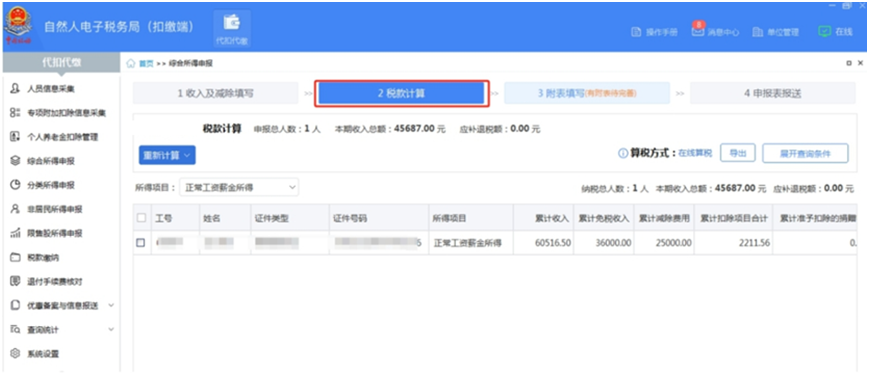Go to step 3 附表填写
Screen dimensions: 869x375
(x=586, y=93)
